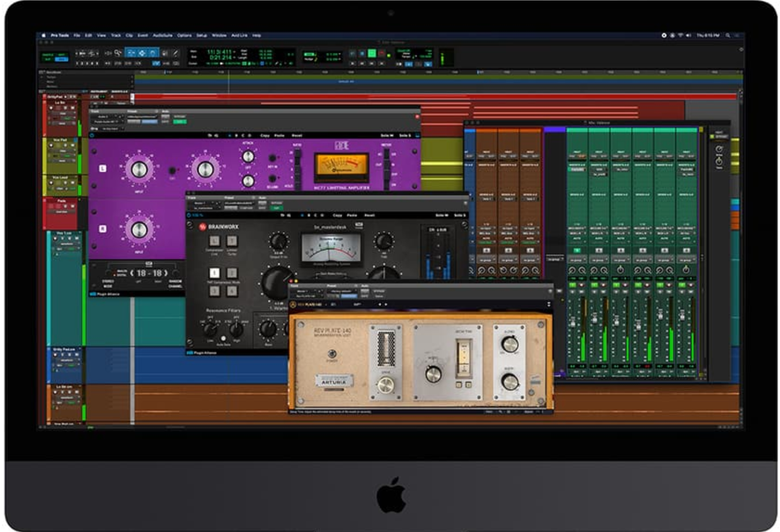The width and height of the screenshot is (780, 532).
Task: Select preset slot B in MC77 toolbar
Action: pyautogui.click(x=236, y=135)
